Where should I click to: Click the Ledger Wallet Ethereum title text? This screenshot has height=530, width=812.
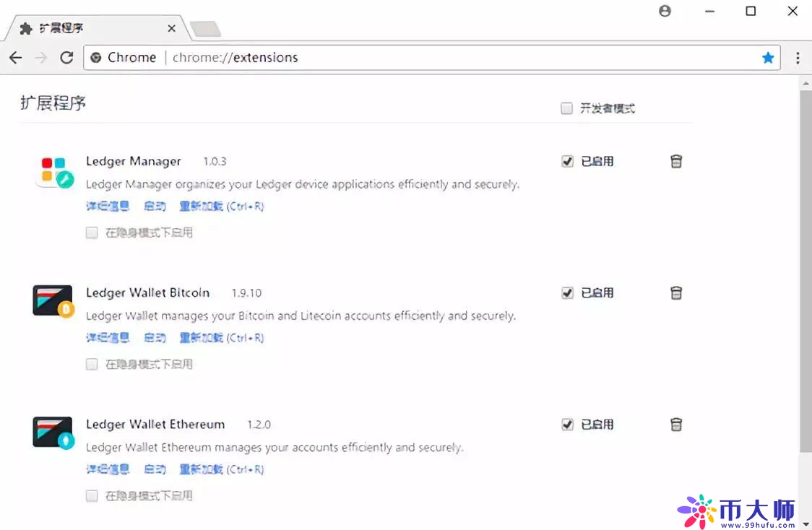coord(155,425)
